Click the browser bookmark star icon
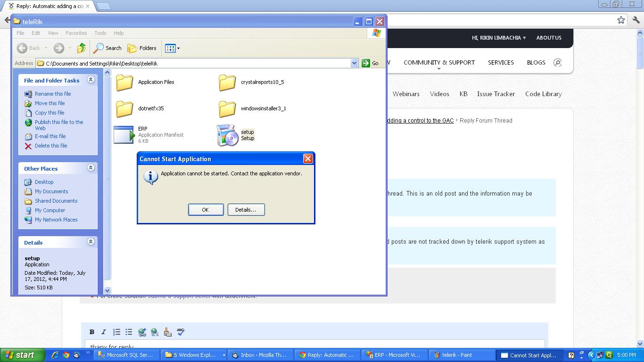This screenshot has height=362, width=644. click(x=621, y=20)
